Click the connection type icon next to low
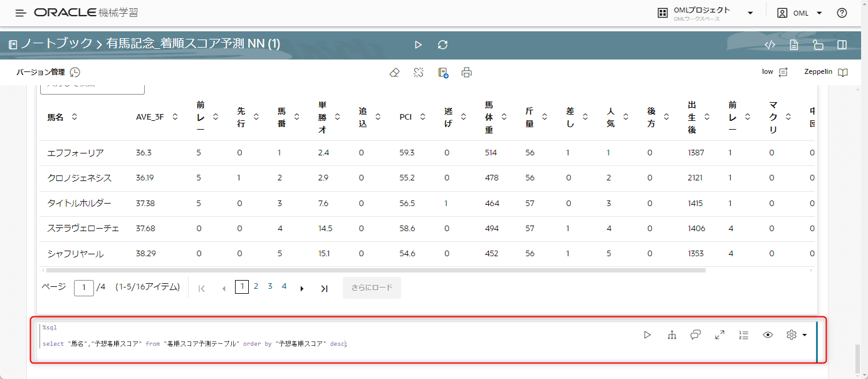 pos(783,72)
